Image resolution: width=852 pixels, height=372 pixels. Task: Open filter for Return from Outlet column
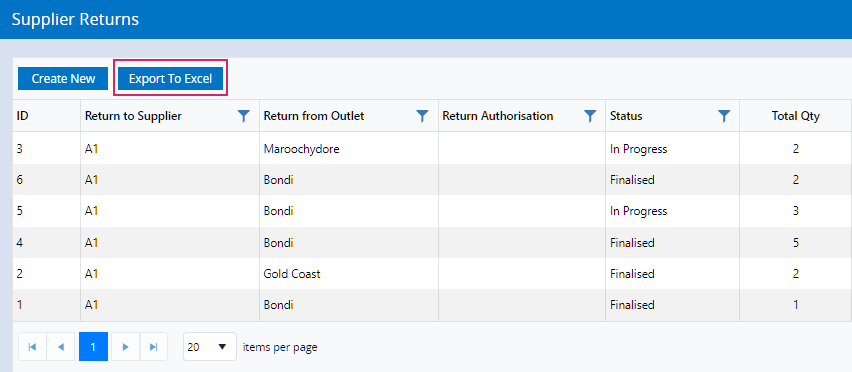422,116
